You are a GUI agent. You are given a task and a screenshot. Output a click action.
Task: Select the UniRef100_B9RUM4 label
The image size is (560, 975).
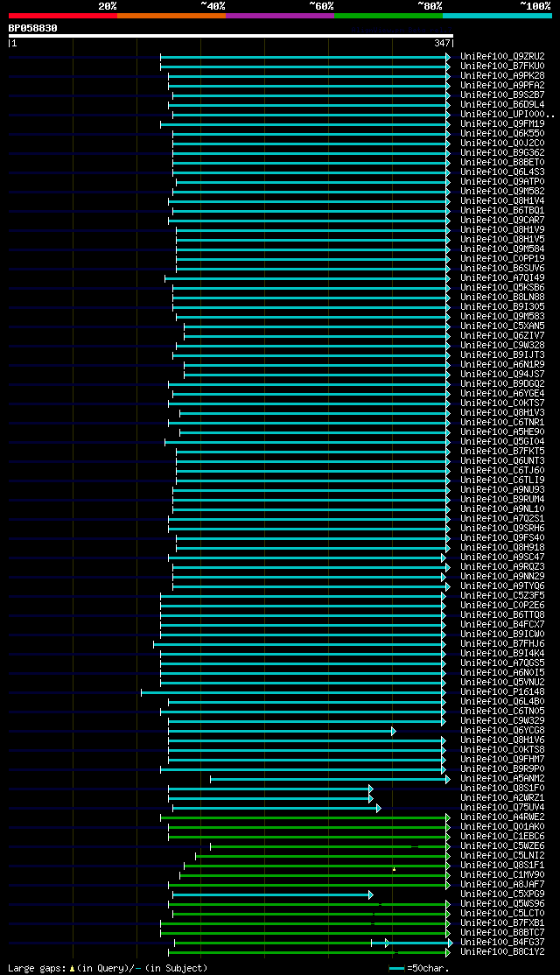[502, 499]
